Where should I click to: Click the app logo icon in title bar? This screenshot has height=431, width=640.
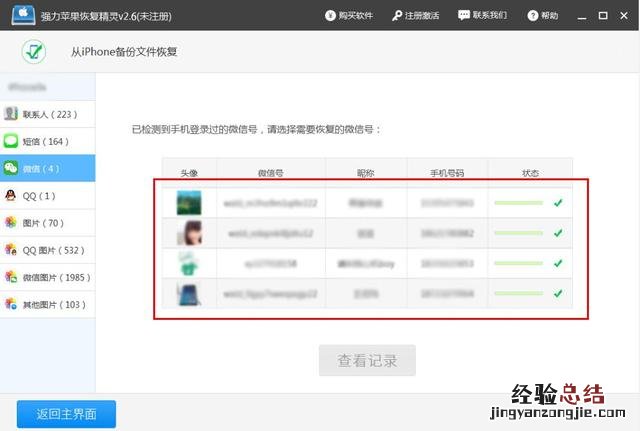click(23, 15)
